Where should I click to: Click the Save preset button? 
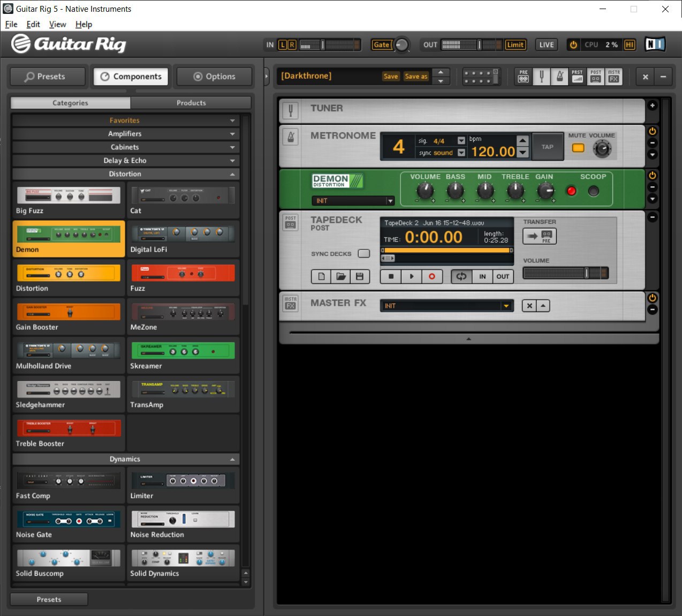pyautogui.click(x=391, y=77)
